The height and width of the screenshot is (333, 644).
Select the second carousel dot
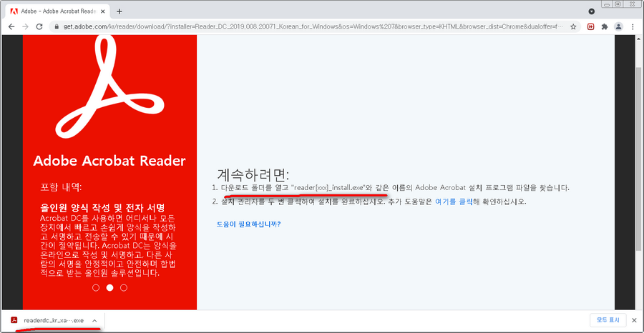109,287
